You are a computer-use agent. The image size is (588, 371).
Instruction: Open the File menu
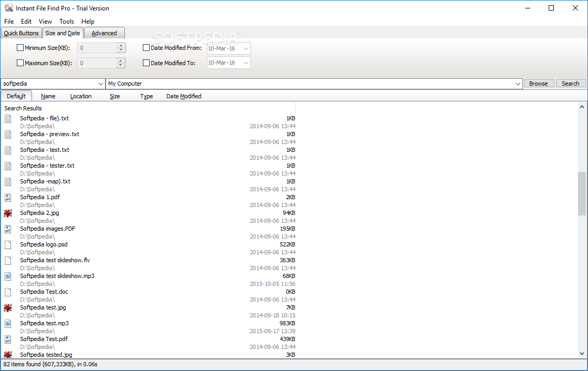pos(9,22)
